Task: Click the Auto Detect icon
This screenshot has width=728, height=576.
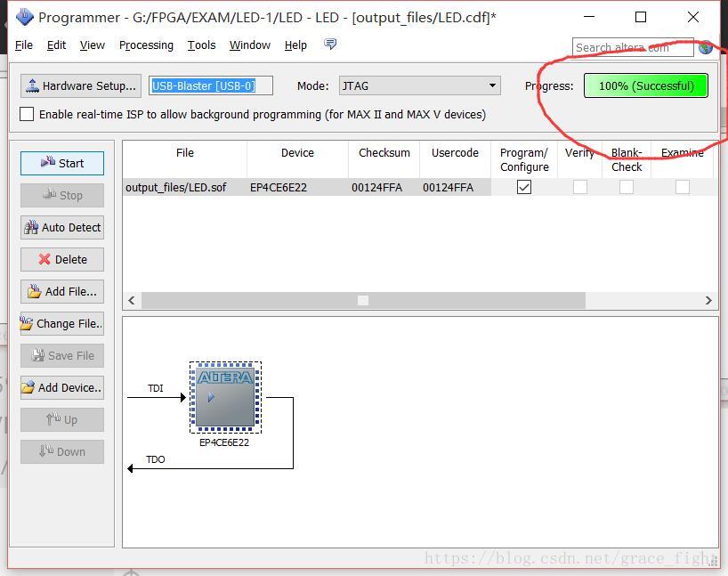Action: [61, 227]
